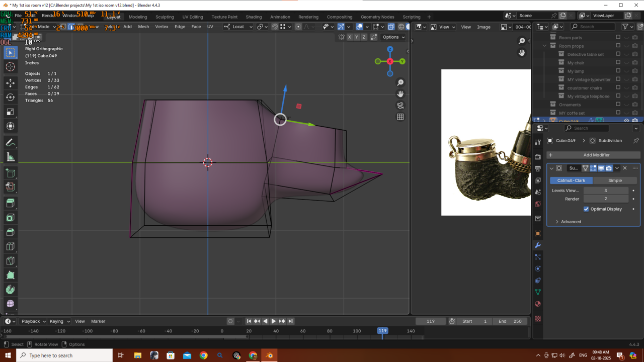Open the Vertex menu
The width and height of the screenshot is (644, 362).
click(x=162, y=27)
